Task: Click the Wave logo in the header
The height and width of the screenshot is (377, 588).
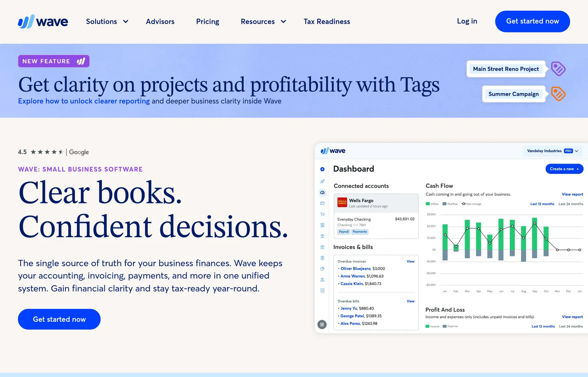Action: click(43, 21)
